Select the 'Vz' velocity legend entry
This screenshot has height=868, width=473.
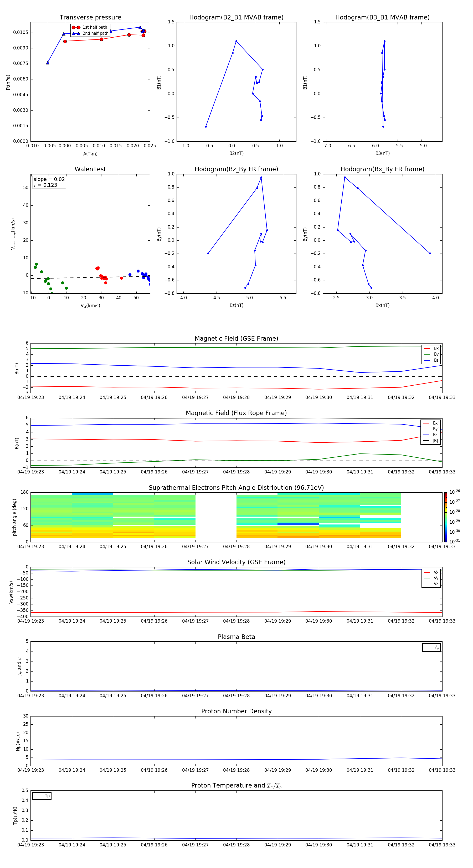click(x=431, y=584)
